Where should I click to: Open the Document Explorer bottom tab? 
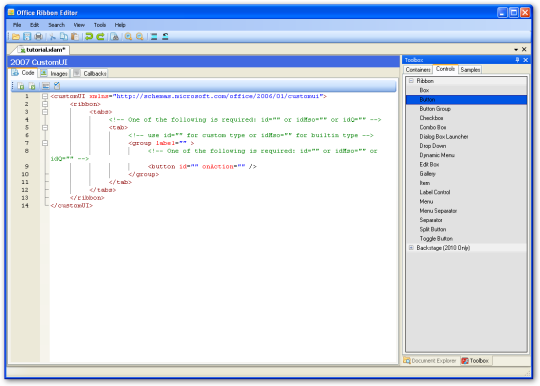pos(430,361)
